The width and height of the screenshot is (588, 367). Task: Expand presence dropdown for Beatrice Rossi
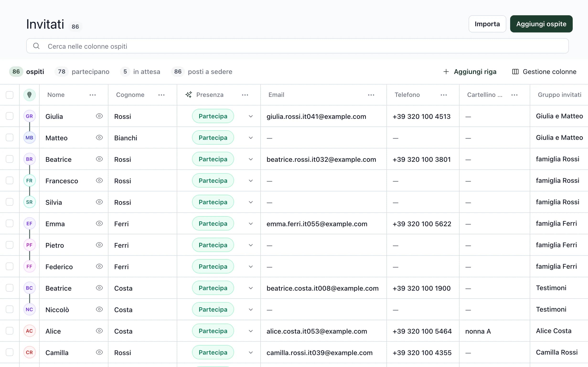[x=251, y=159]
